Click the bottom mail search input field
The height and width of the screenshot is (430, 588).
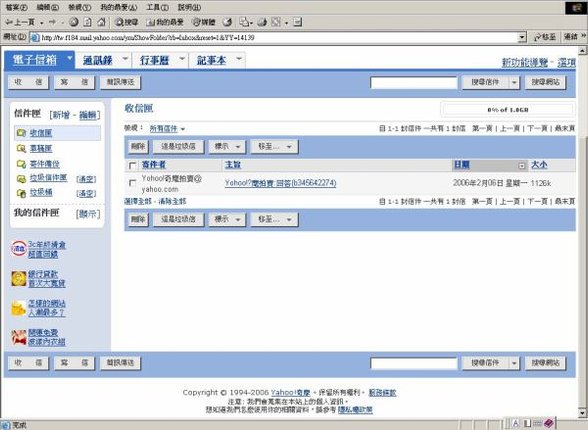pyautogui.click(x=414, y=363)
